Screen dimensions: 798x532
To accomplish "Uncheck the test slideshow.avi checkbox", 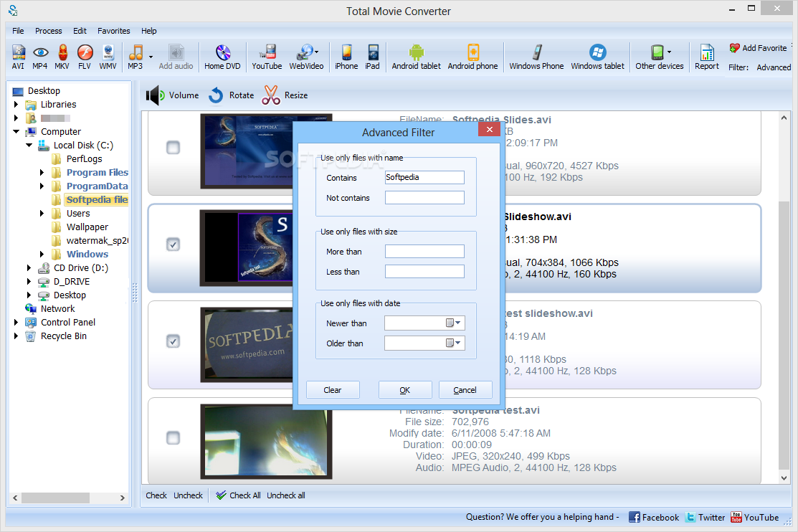I will pos(173,341).
